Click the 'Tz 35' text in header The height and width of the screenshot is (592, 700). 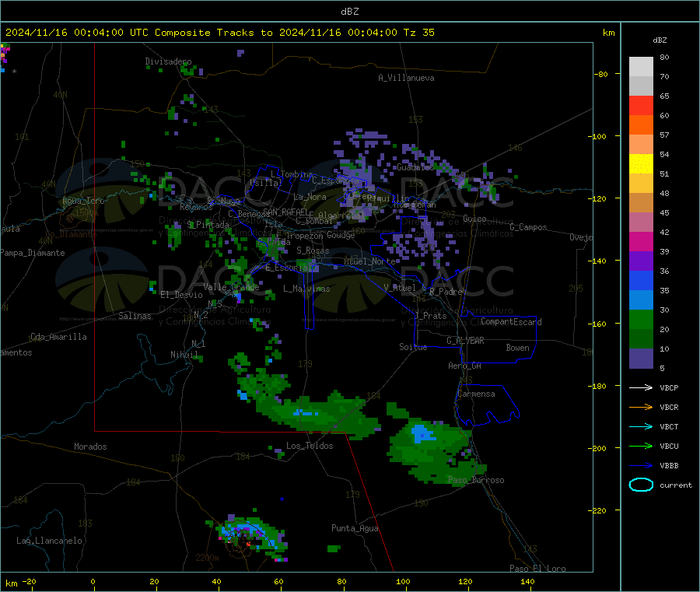418,33
